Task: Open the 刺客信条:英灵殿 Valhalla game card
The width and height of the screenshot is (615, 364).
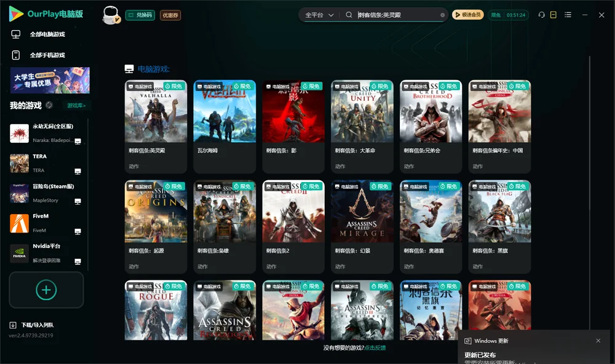Action: click(x=156, y=126)
